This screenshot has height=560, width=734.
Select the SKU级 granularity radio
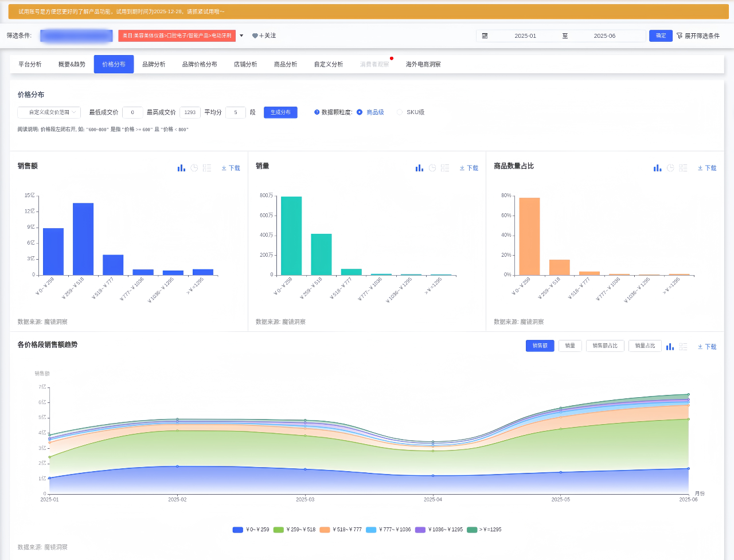click(400, 112)
